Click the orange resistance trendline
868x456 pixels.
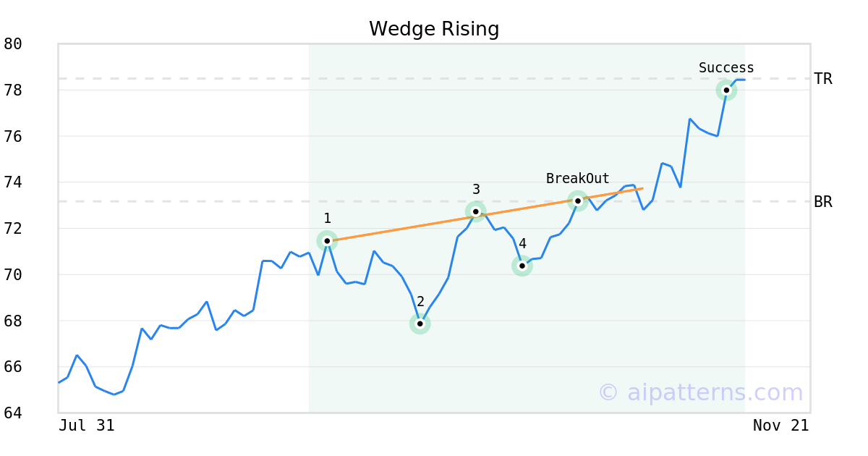[x=405, y=227]
